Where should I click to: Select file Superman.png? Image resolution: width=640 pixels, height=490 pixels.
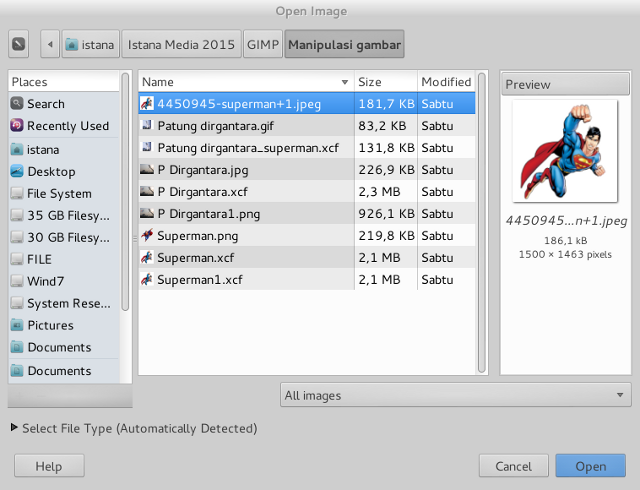point(307,236)
